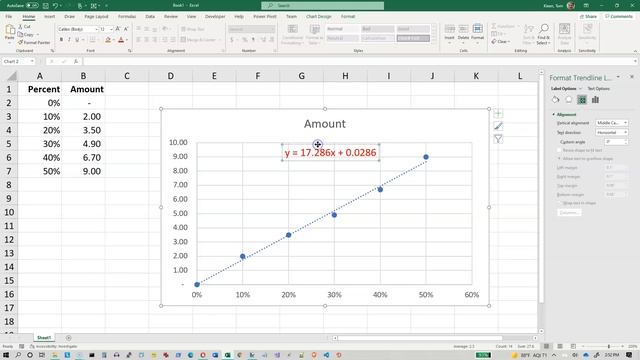Image resolution: width=640 pixels, height=360 pixels.
Task: Click the Insert Function fx icon
Action: (76, 61)
